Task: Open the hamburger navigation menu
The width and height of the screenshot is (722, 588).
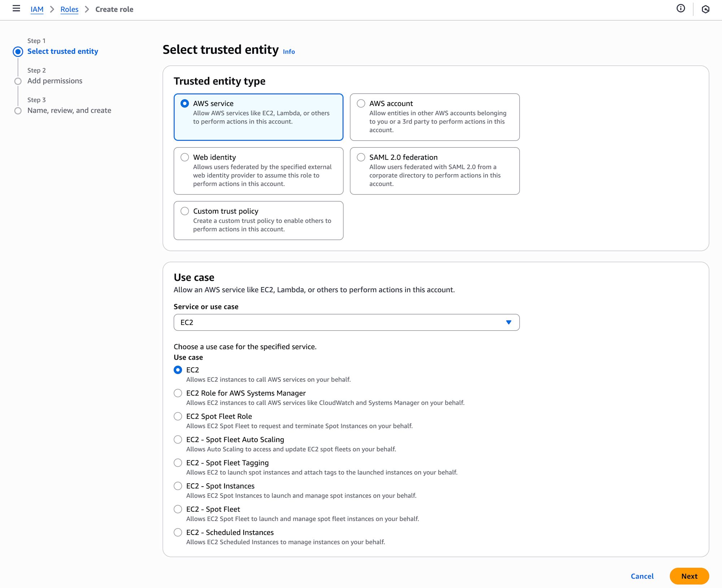Action: [x=16, y=9]
